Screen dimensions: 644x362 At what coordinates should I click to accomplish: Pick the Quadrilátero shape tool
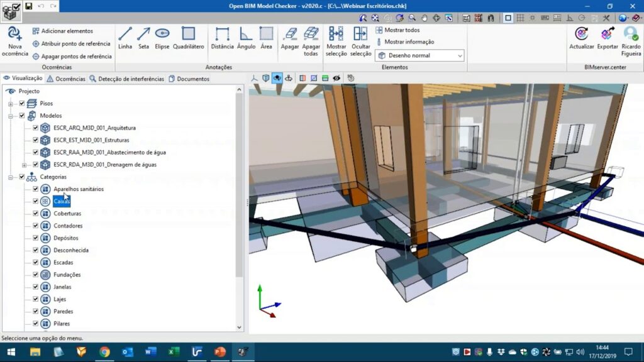[x=189, y=35]
